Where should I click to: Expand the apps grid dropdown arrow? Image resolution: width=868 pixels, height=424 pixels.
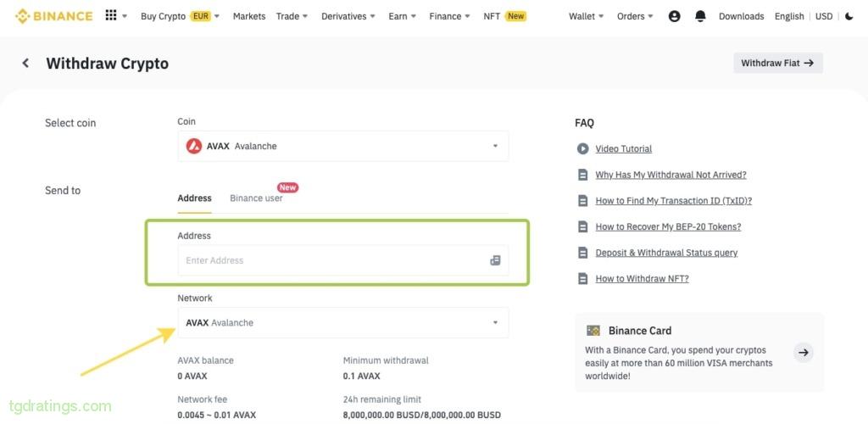[125, 17]
